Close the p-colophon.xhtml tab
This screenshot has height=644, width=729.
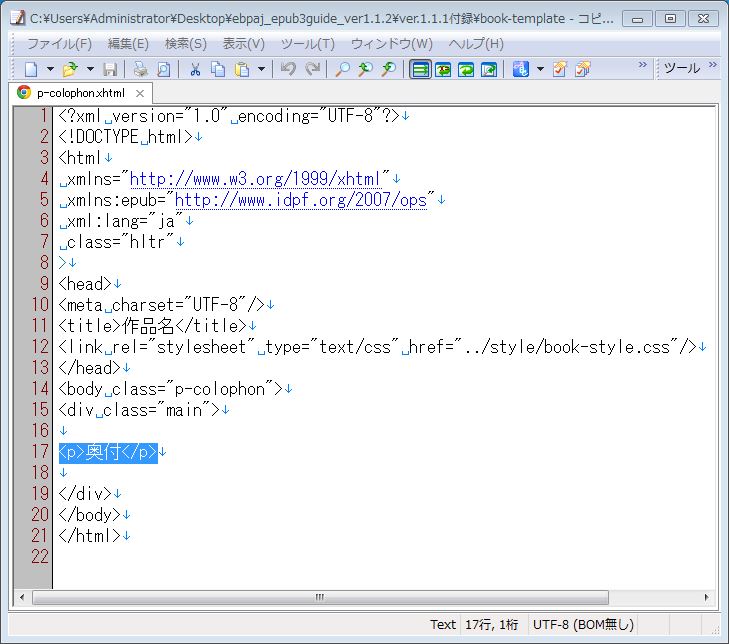click(x=140, y=93)
